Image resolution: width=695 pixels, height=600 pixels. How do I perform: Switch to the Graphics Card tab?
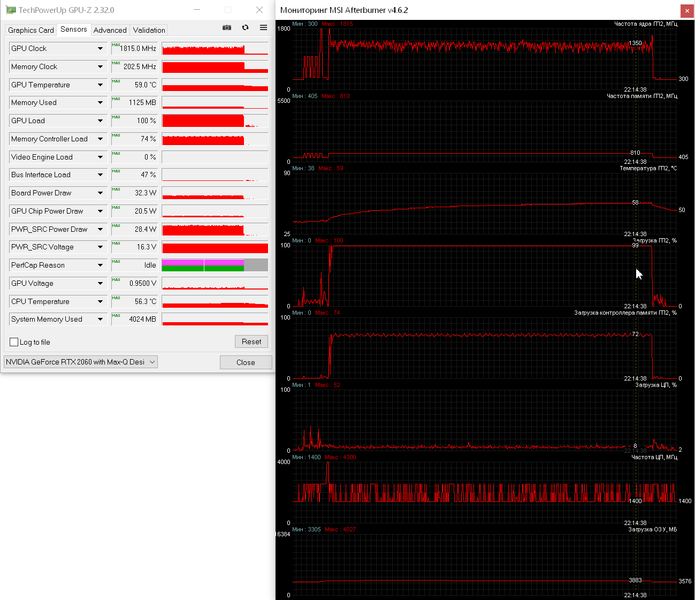pos(31,30)
